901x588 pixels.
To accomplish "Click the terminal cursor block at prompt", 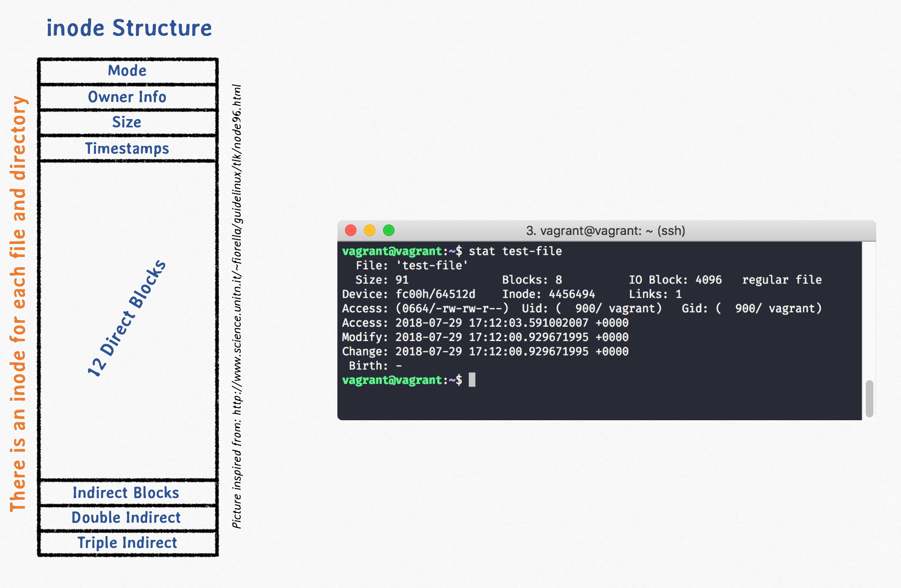I will (x=472, y=380).
